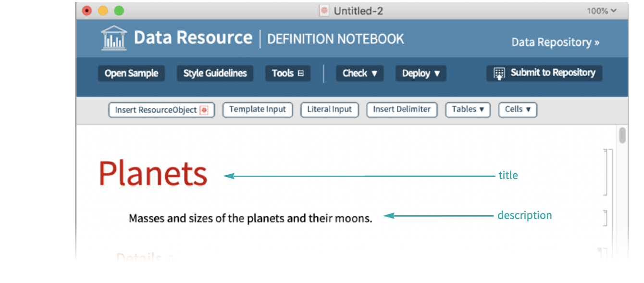Click the vertical scrollbar thumb
This screenshot has width=644, height=283.
(622, 135)
